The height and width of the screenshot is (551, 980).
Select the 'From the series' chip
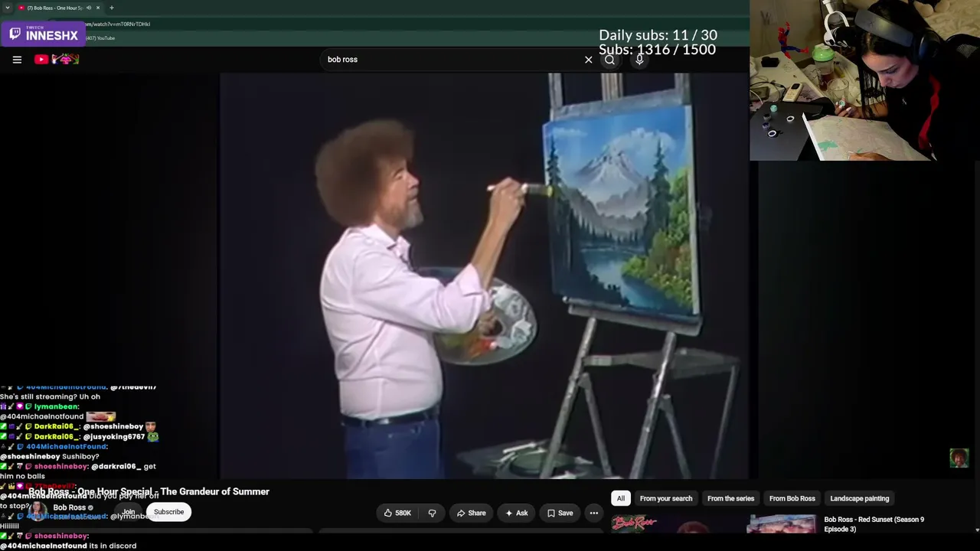coord(731,498)
